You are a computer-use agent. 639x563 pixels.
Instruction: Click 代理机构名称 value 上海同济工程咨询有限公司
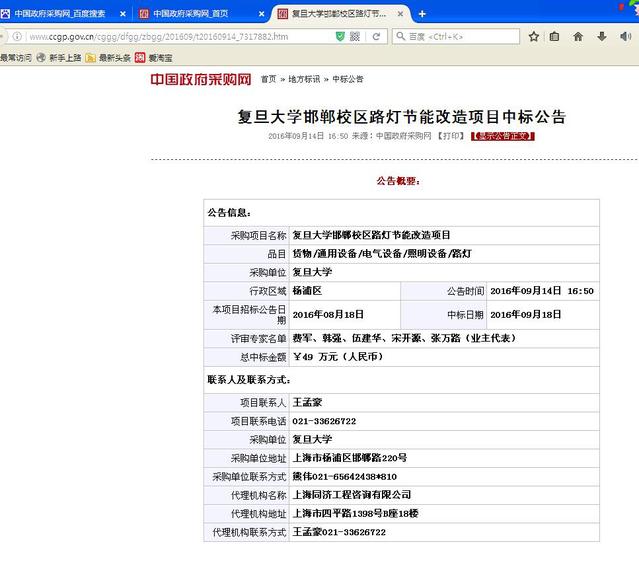click(352, 495)
